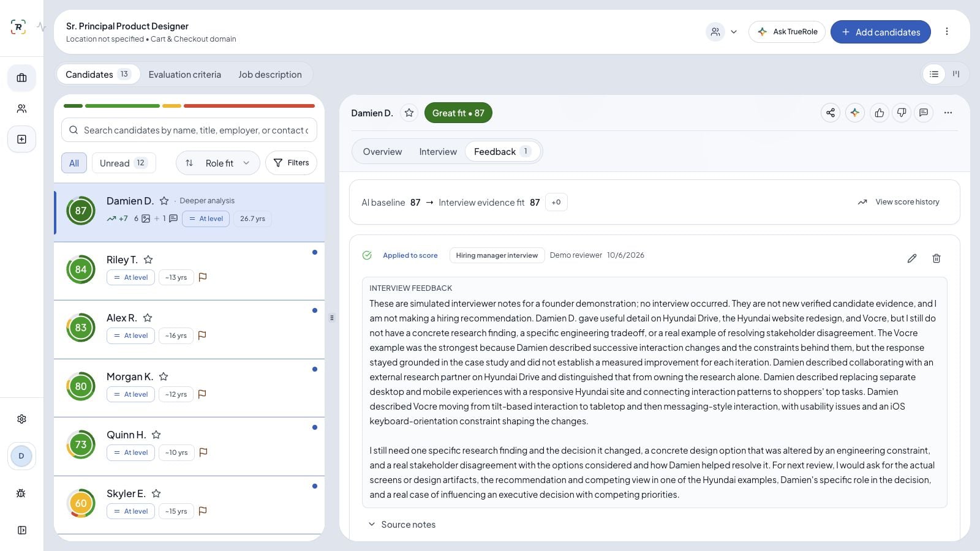Screen dimensions: 980x551
Task: Click the bug report icon
Action: pos(21,493)
